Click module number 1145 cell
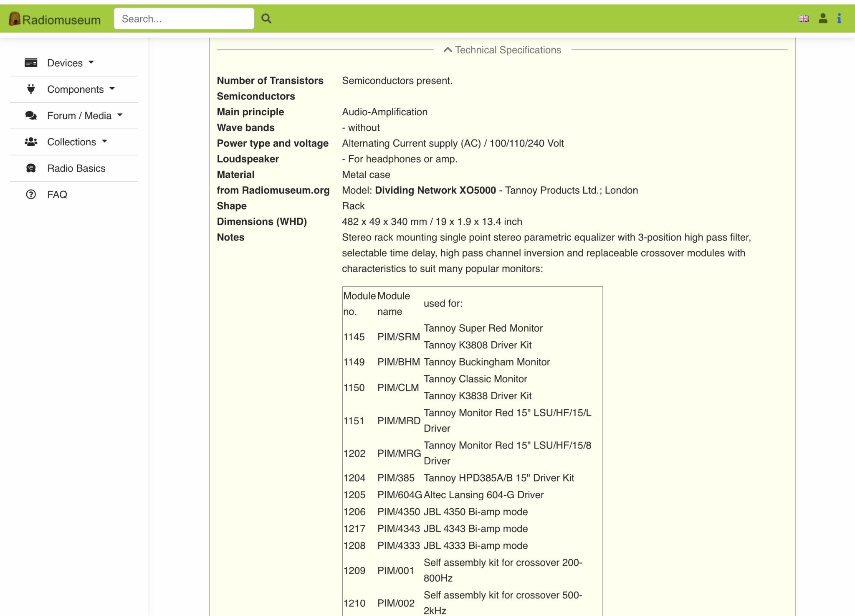Image resolution: width=855 pixels, height=616 pixels. click(x=354, y=337)
